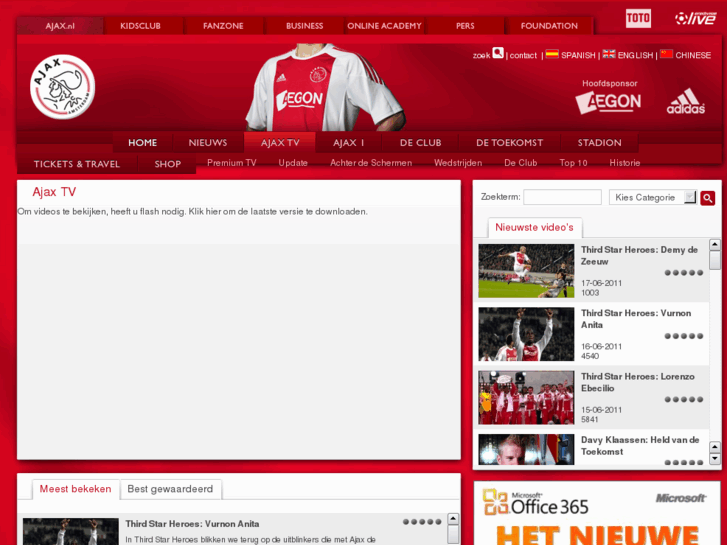The height and width of the screenshot is (545, 727).
Task: Rate Lorenzo Ebecilio video with the dots
Action: (x=684, y=399)
